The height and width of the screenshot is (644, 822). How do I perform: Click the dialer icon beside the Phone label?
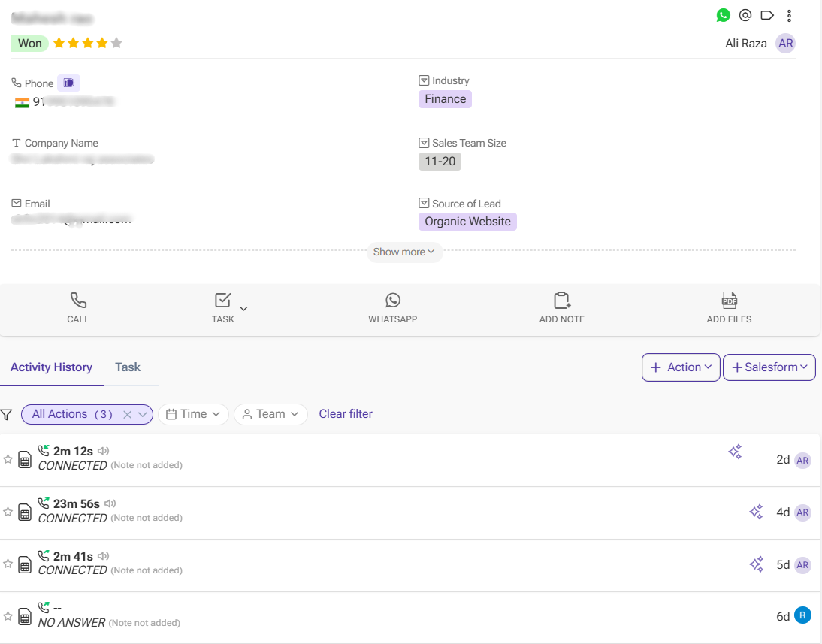68,83
